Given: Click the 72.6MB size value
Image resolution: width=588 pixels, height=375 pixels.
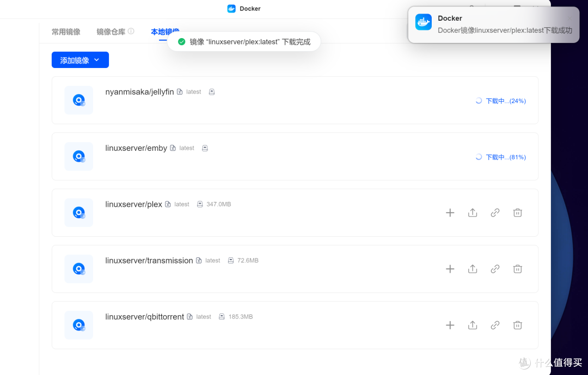Looking at the screenshot, I should coord(248,261).
